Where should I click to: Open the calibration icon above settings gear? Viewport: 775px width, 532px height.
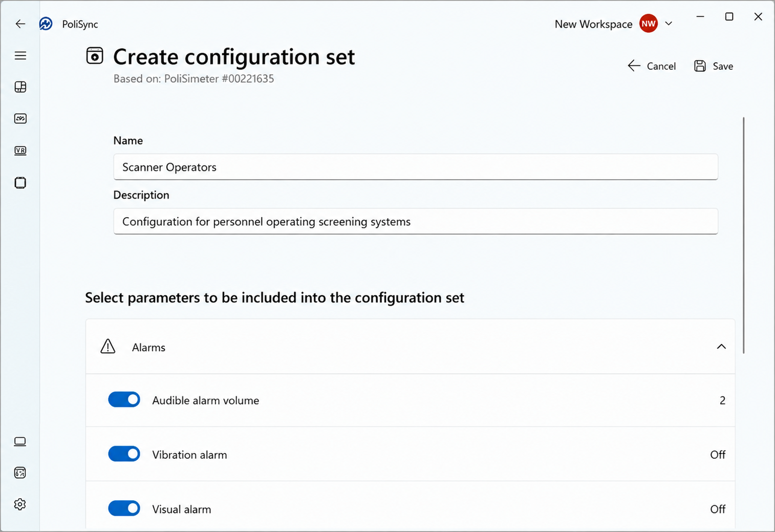[x=20, y=473]
